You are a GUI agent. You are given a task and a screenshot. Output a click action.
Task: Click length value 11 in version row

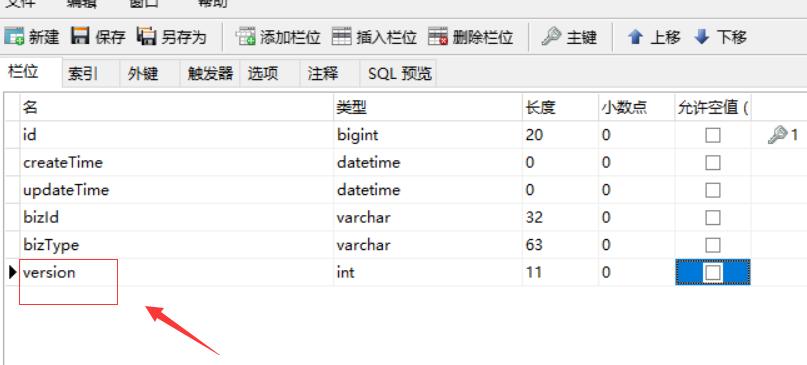coord(560,272)
